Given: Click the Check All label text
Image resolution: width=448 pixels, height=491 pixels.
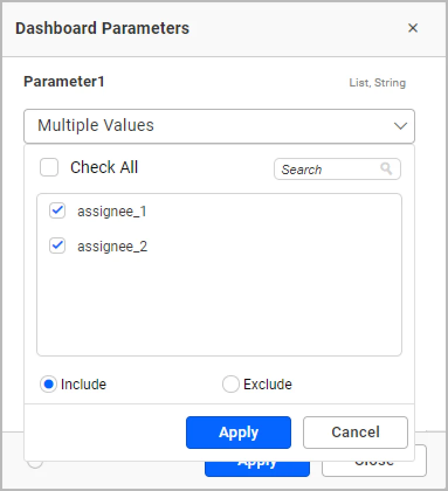Looking at the screenshot, I should pyautogui.click(x=104, y=168).
